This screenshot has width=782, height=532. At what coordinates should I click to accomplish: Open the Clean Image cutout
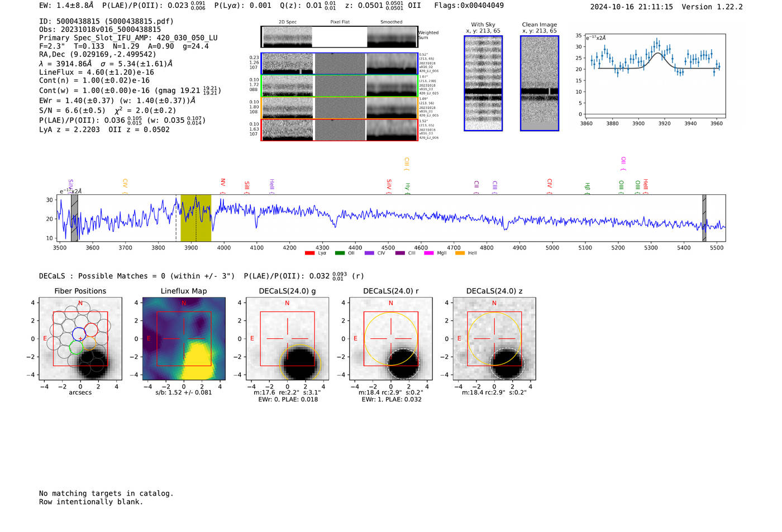(540, 83)
